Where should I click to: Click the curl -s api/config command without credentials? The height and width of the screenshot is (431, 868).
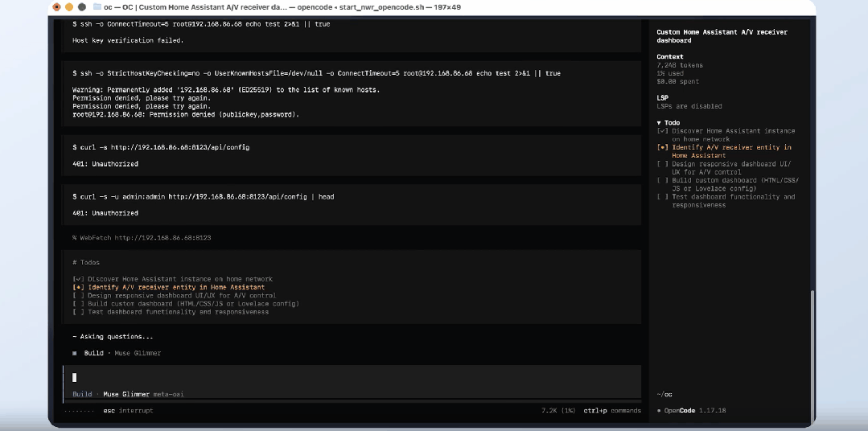161,147
